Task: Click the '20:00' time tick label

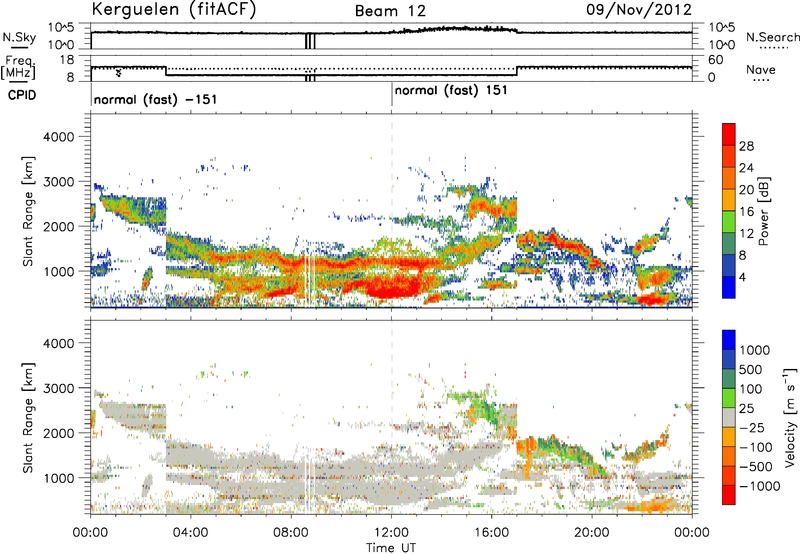Action: (592, 532)
